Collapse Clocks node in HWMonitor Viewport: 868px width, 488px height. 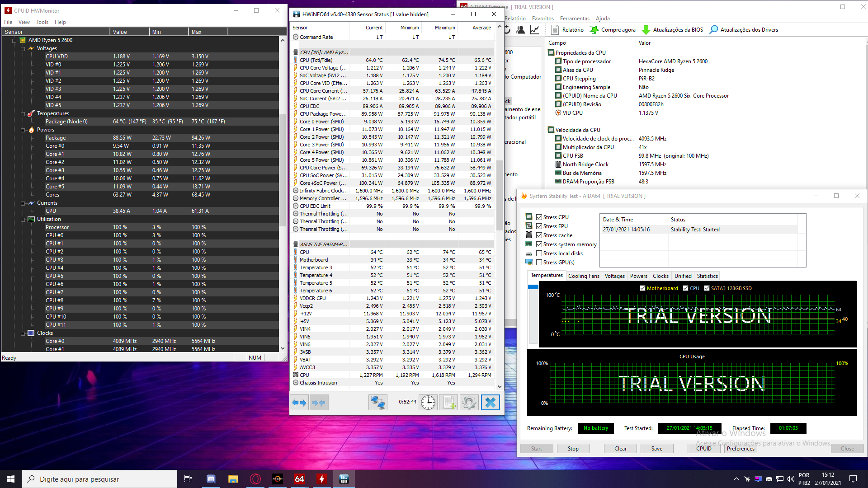point(23,333)
